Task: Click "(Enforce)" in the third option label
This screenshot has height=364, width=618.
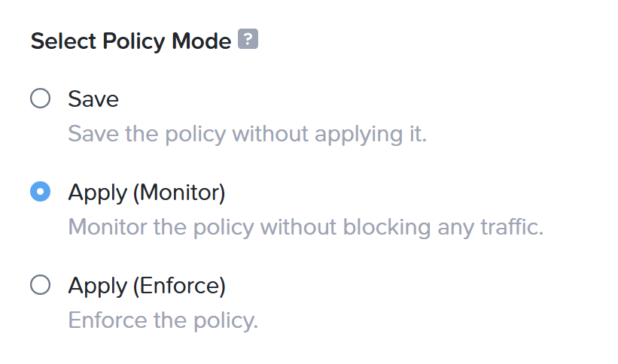Action: [x=179, y=286]
